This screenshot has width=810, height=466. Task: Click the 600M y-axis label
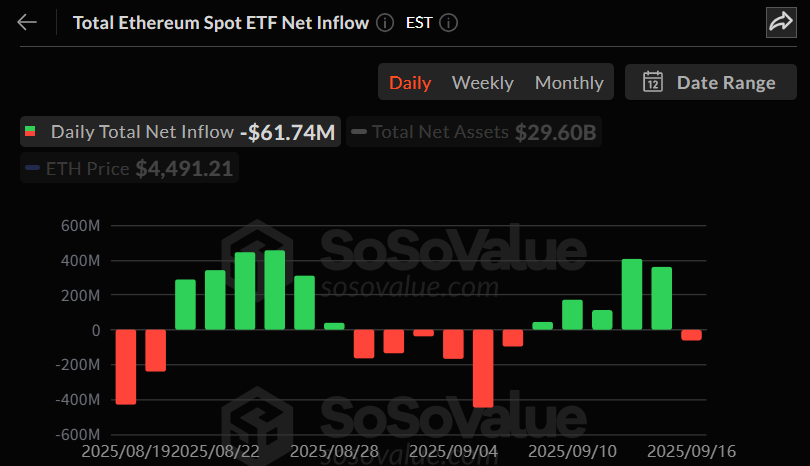click(81, 226)
